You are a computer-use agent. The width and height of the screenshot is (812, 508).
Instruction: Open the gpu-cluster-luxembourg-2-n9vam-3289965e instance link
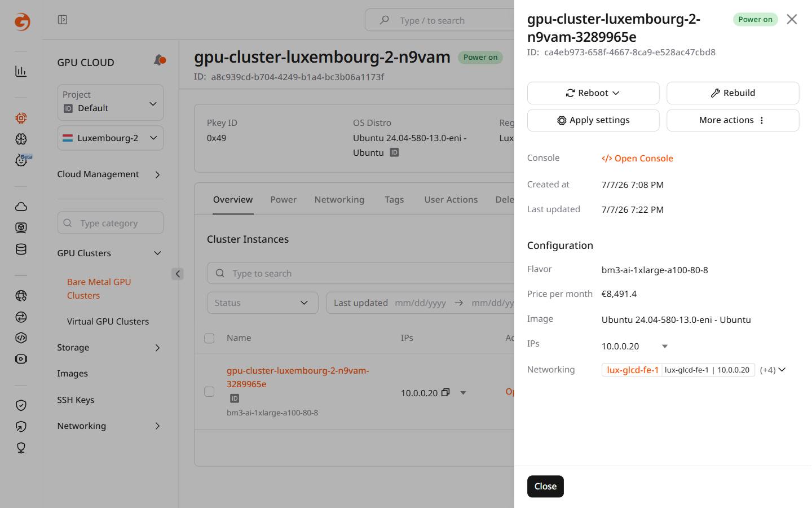point(298,377)
